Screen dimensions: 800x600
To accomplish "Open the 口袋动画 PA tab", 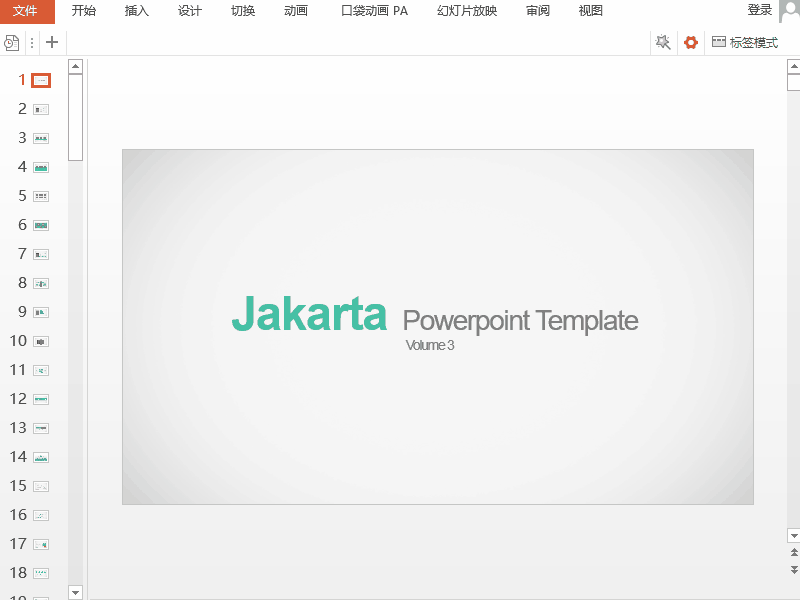I will [x=374, y=11].
